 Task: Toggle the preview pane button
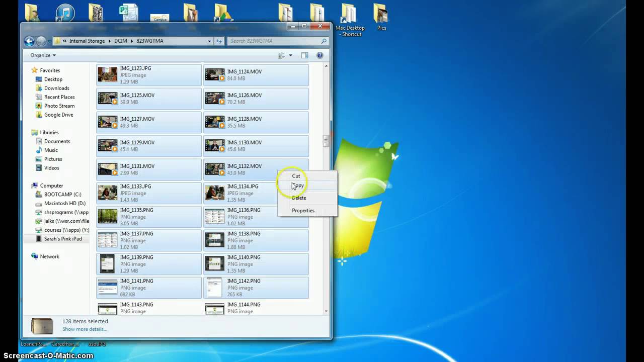[x=304, y=55]
